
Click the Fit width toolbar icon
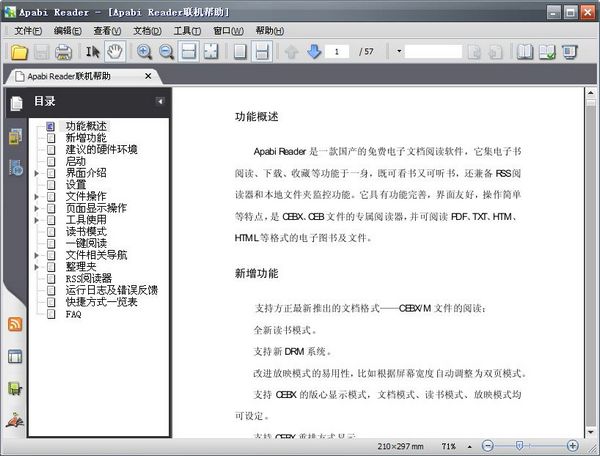click(x=189, y=52)
